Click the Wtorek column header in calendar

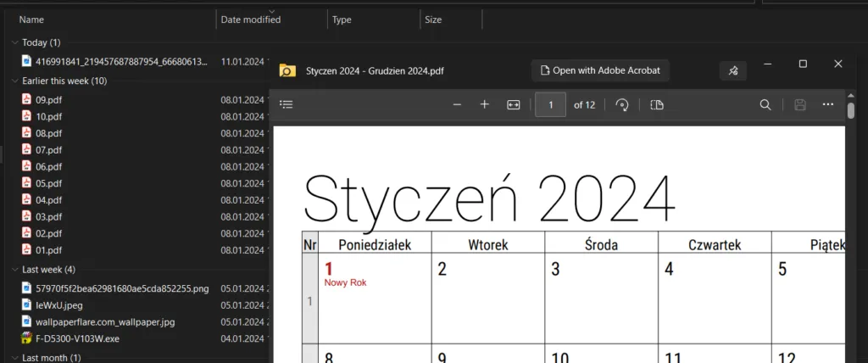488,244
